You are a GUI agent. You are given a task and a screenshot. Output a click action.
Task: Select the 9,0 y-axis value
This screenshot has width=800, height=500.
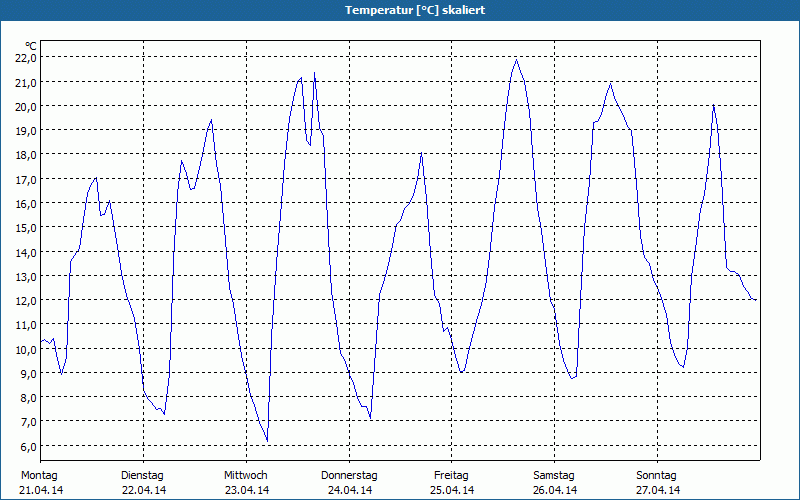click(28, 373)
